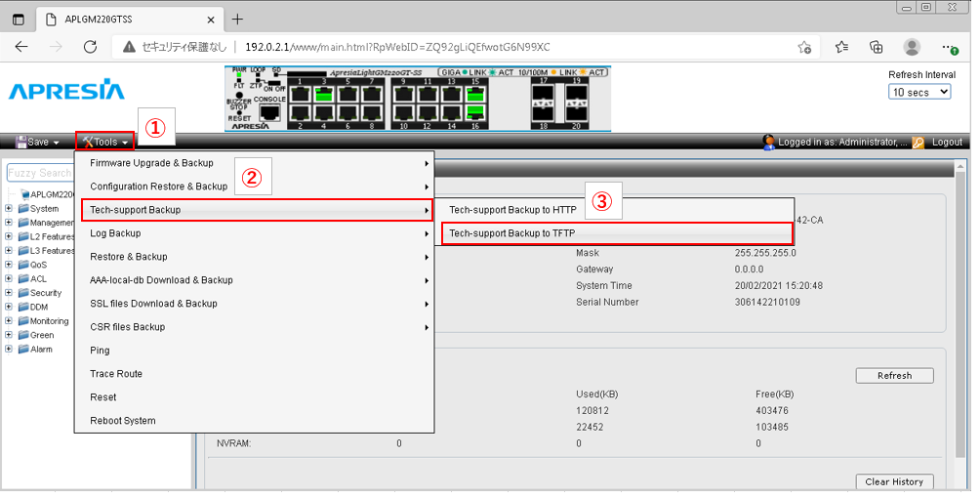Click the Logout key icon
The height and width of the screenshot is (498, 980).
pos(918,143)
